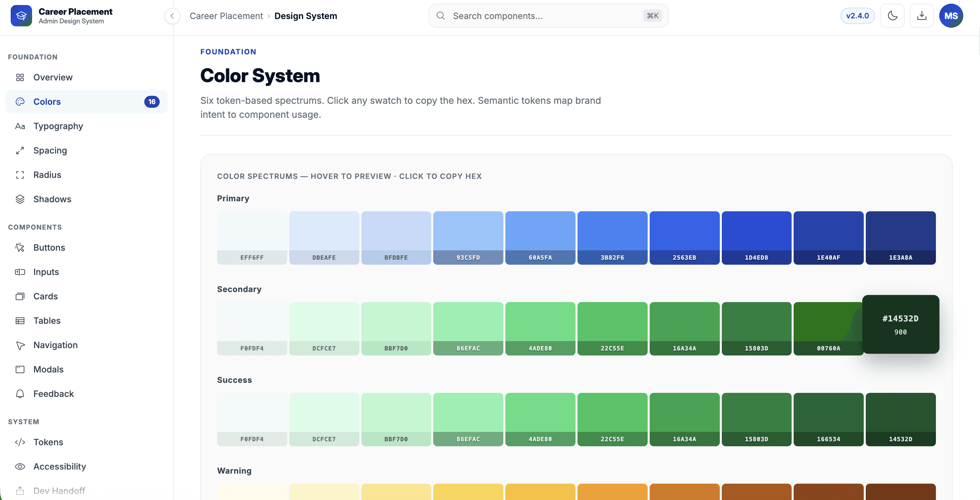Collapse the sidebar with the chevron button
980x500 pixels.
(172, 16)
